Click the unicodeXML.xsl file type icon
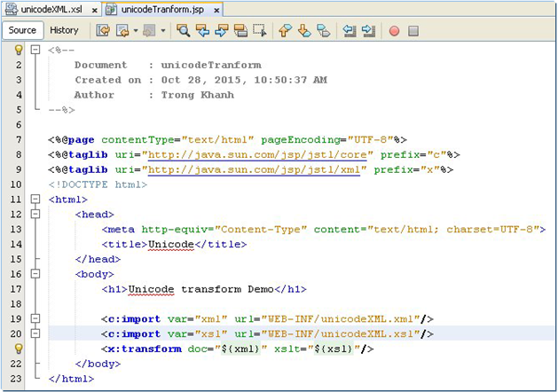 (x=12, y=9)
